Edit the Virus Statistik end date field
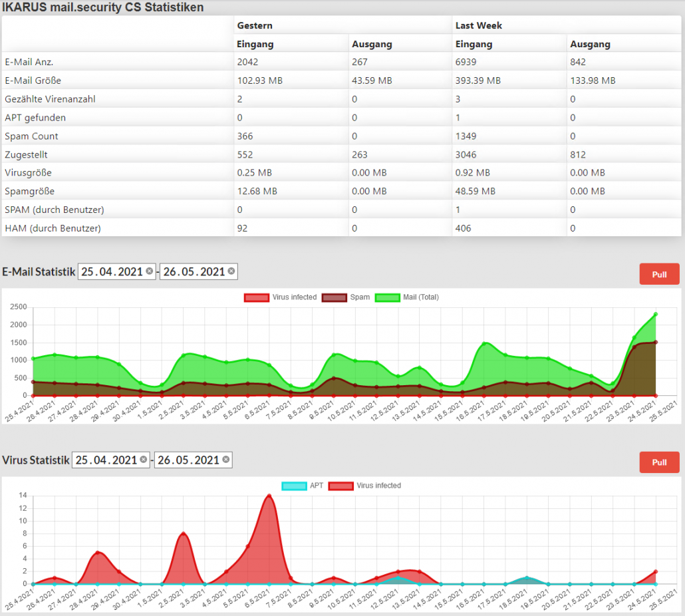Viewport: 685px width, 616px height. [x=193, y=460]
